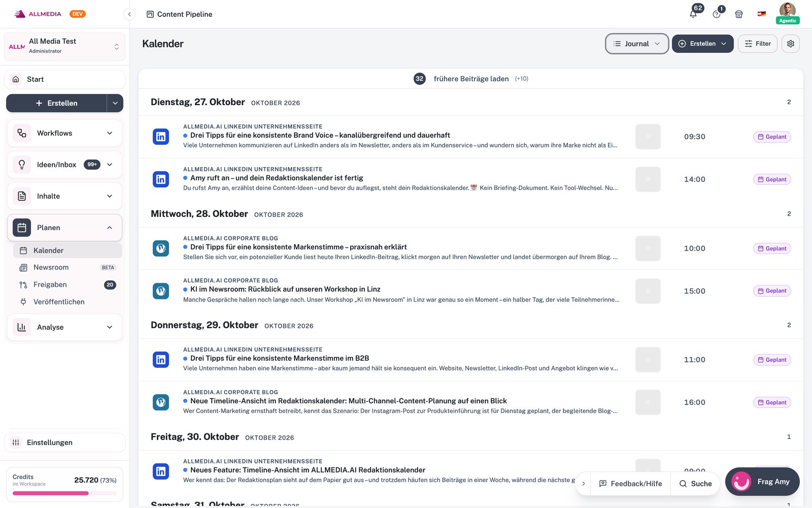Click the Credits usage progress bar
Viewport: 812px width, 508px height.
(x=64, y=493)
